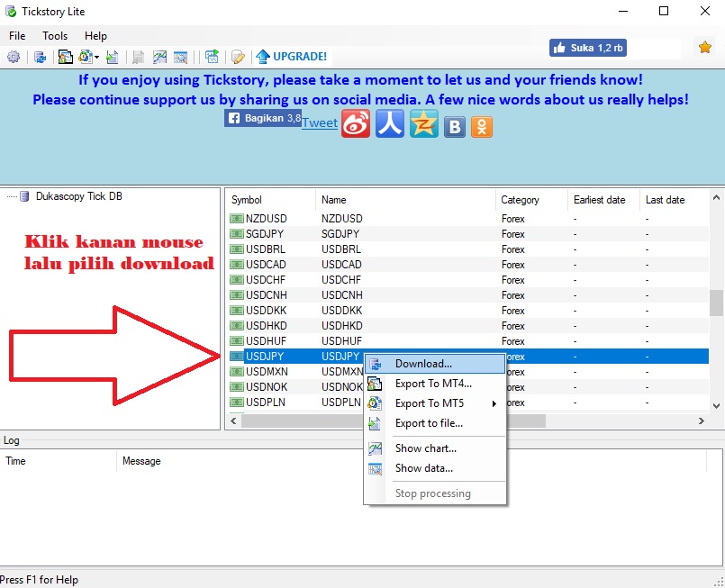725x588 pixels.
Task: Click the toolbar database edit pencil icon
Action: point(238,57)
